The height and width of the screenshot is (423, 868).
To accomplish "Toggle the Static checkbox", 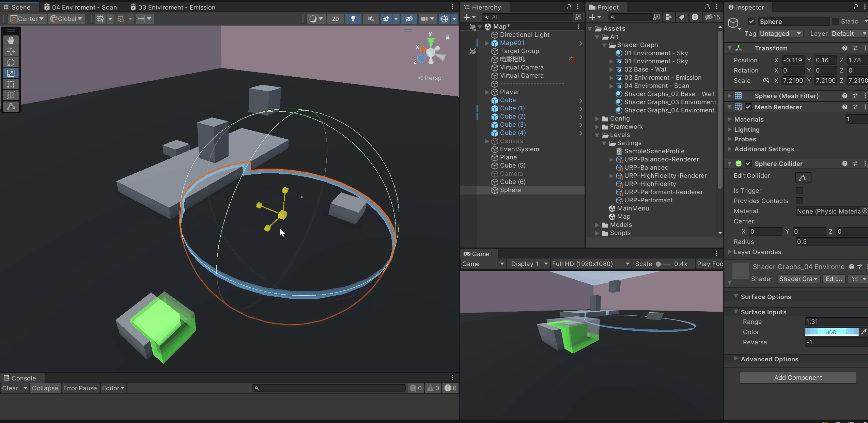I will pos(836,21).
